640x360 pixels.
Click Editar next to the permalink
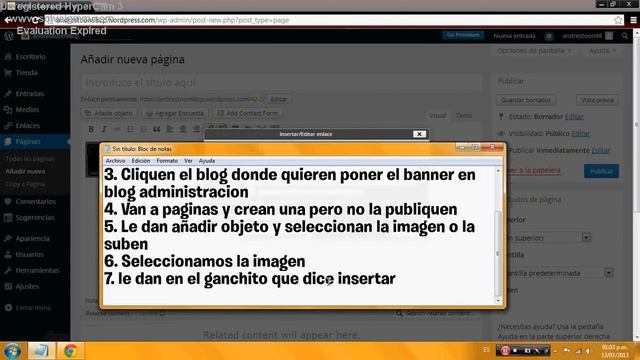point(279,99)
